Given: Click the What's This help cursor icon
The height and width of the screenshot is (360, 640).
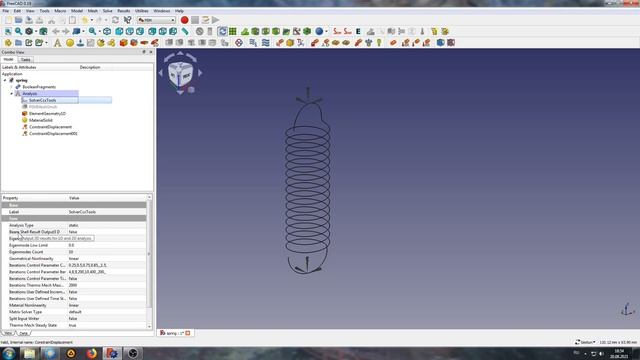Looking at the screenshot, I should [x=128, y=20].
